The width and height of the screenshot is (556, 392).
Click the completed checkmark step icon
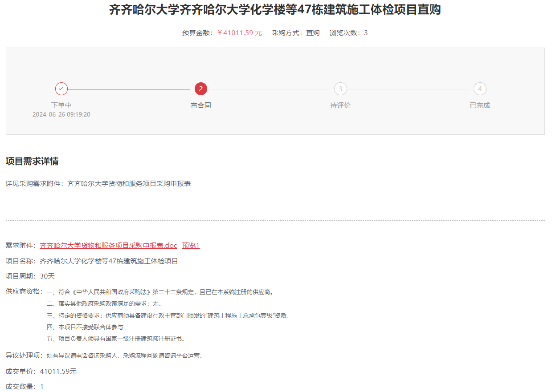(x=61, y=89)
